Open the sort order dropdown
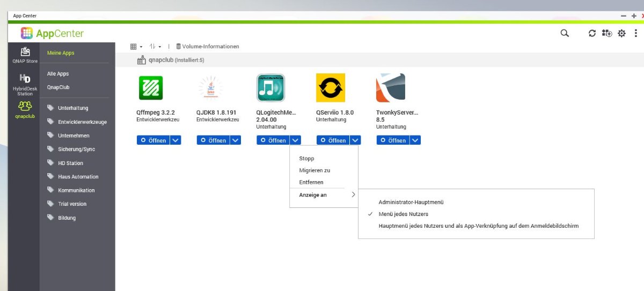Image resolution: width=644 pixels, height=291 pixels. tap(155, 47)
